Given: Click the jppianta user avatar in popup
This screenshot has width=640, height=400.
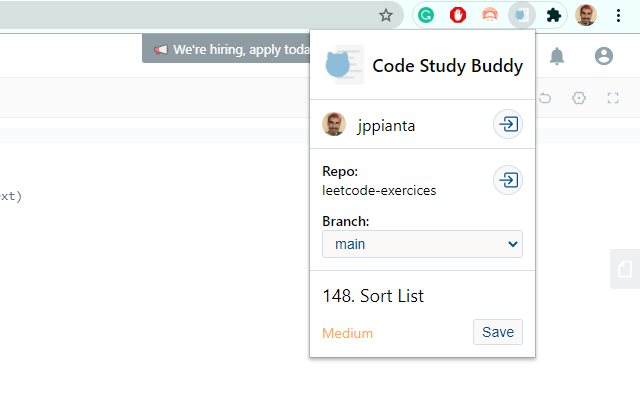Looking at the screenshot, I should (x=334, y=125).
